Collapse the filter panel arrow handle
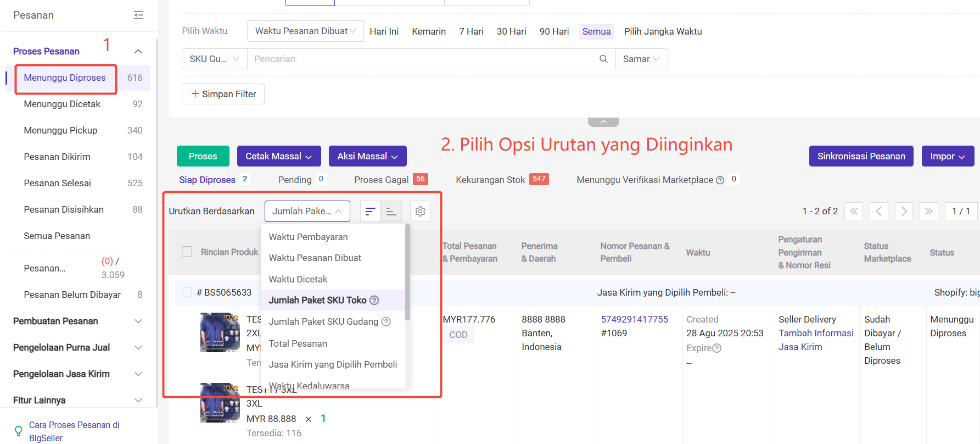 [603, 122]
